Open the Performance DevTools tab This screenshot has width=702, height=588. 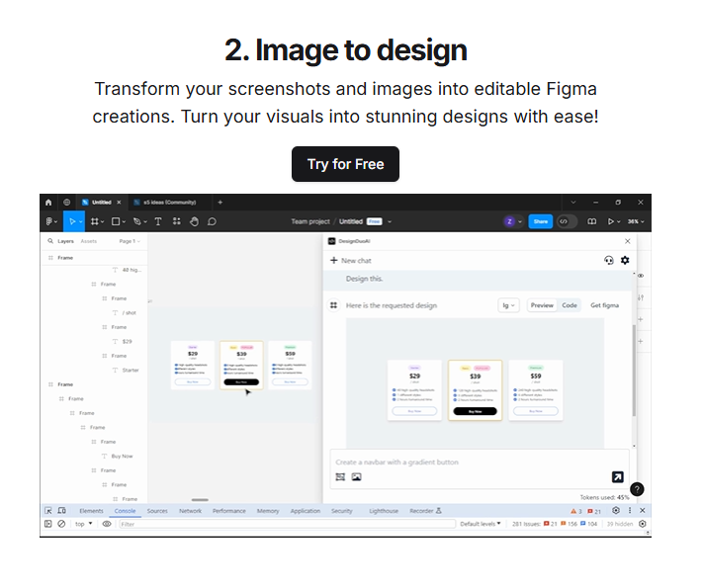coord(228,511)
